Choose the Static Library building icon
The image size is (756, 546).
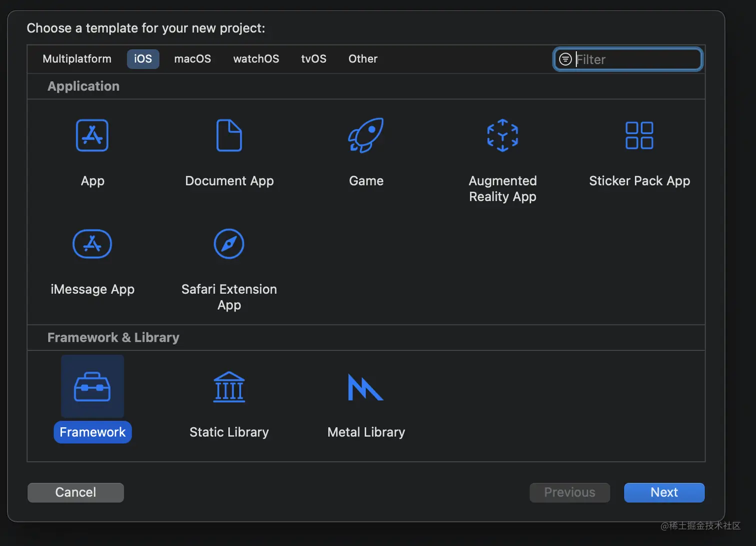pos(229,387)
